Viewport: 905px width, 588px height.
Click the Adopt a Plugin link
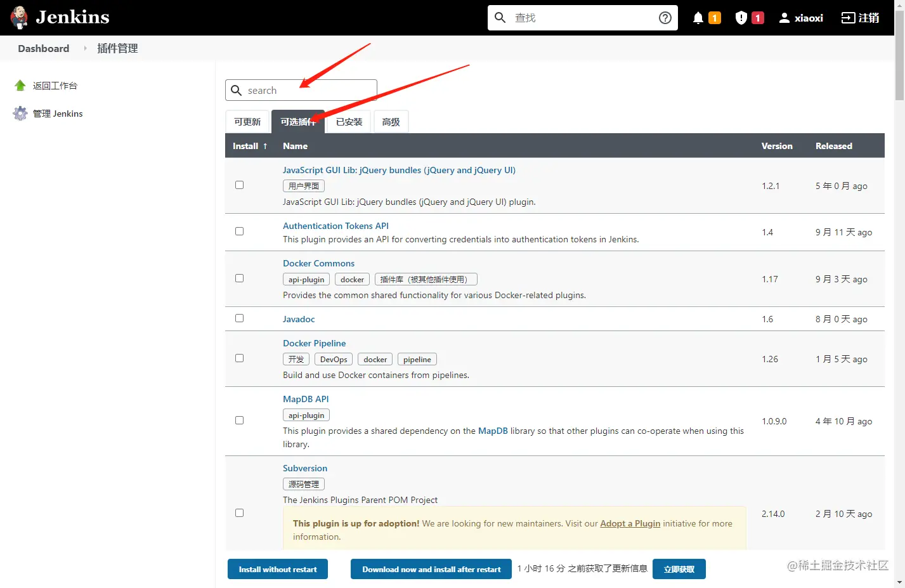point(630,523)
